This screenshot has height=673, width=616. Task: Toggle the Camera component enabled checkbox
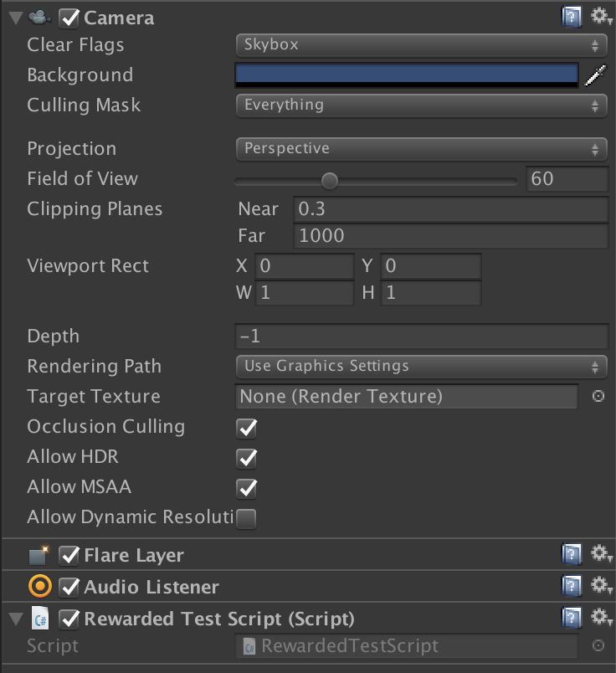69,18
